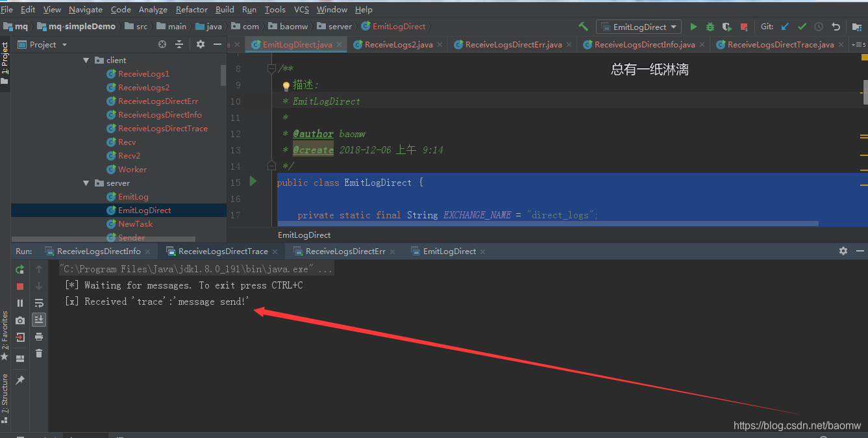Fold the Javadoc comment at line 8
Viewport: 868px width, 438px height.
tap(271, 68)
